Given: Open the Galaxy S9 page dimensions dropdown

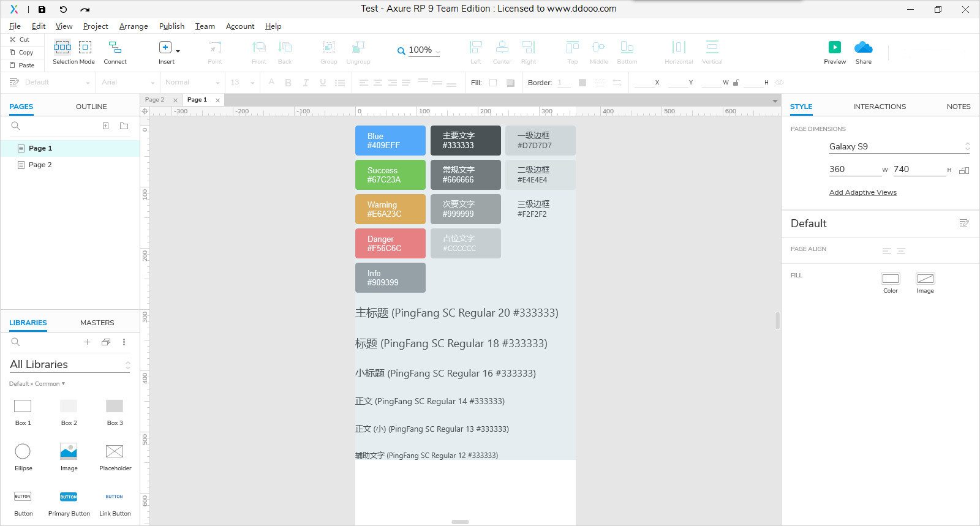Looking at the screenshot, I should tap(899, 146).
